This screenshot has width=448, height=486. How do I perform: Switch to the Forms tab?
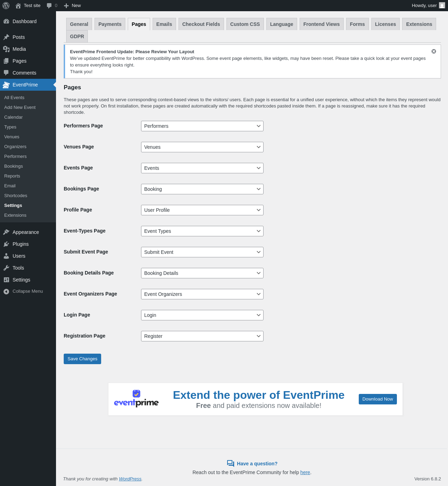[357, 24]
